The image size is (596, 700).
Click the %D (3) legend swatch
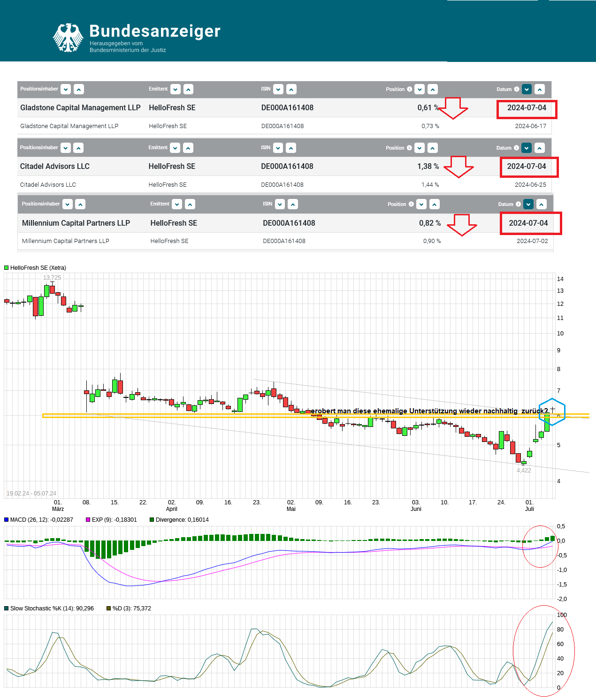[108, 608]
